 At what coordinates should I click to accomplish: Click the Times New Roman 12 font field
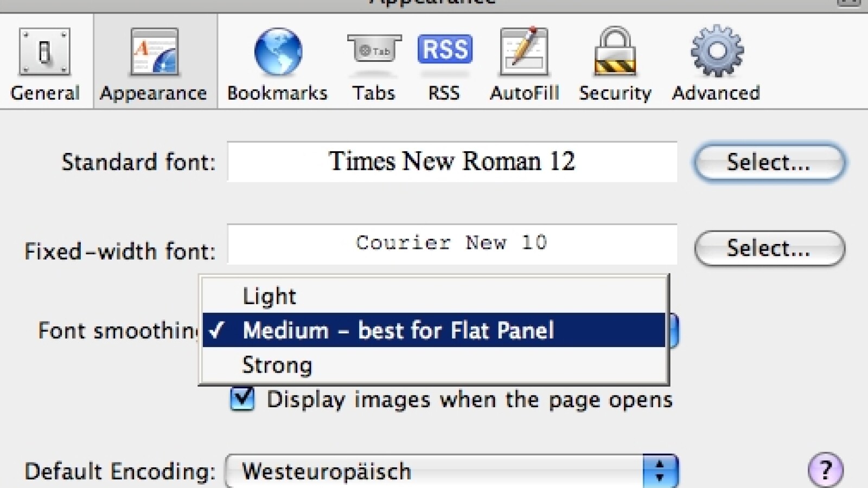tap(452, 162)
